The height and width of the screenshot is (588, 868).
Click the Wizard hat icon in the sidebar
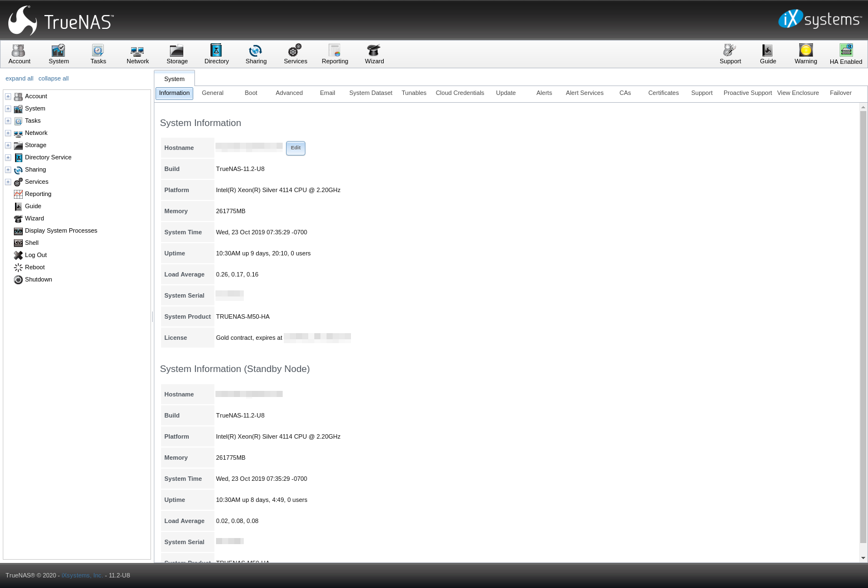point(18,218)
